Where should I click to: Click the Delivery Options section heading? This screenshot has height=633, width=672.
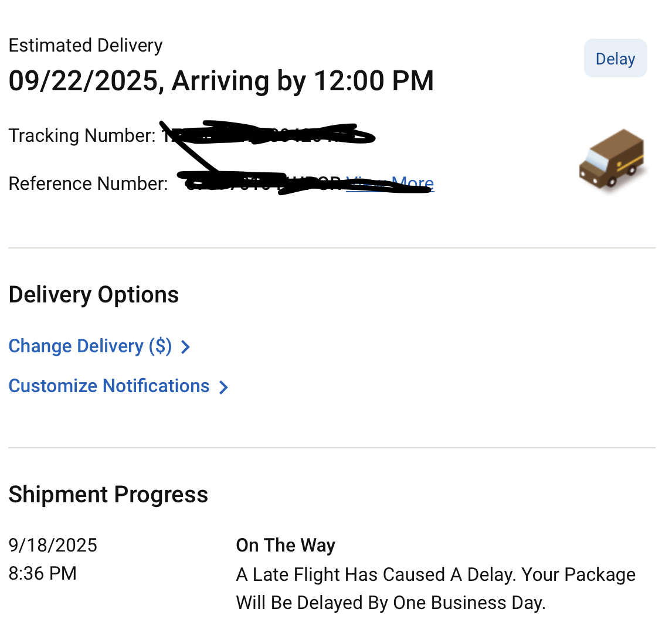click(x=94, y=294)
